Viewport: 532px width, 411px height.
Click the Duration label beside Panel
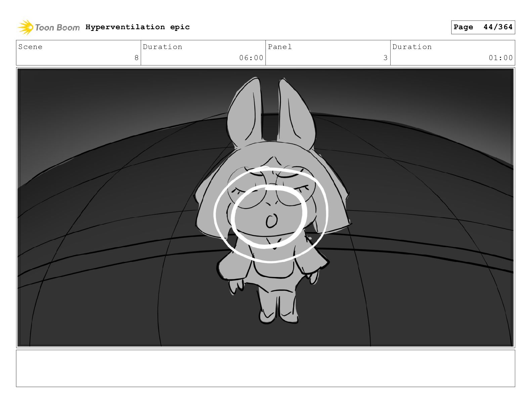(x=412, y=47)
